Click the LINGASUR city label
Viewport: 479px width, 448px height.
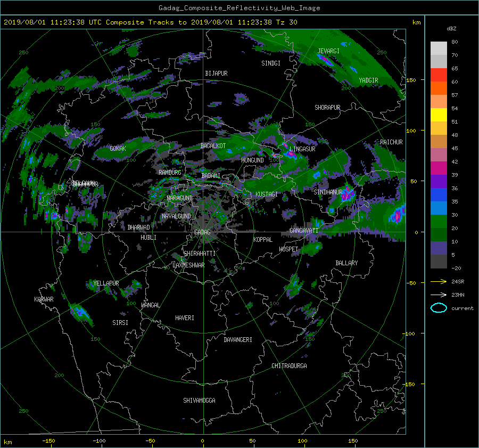[x=302, y=149]
